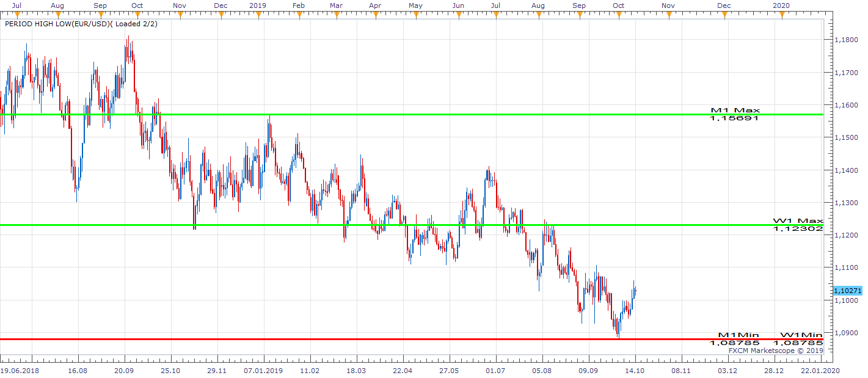
Task: Click the orange Dec 2019 timeline marker
Action: [x=724, y=15]
